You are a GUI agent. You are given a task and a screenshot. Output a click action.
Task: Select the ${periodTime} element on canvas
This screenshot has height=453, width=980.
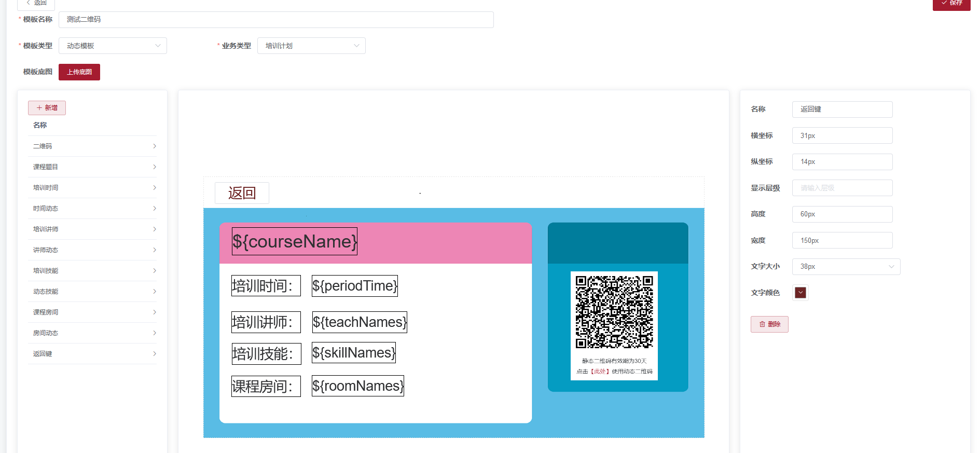[x=355, y=286]
